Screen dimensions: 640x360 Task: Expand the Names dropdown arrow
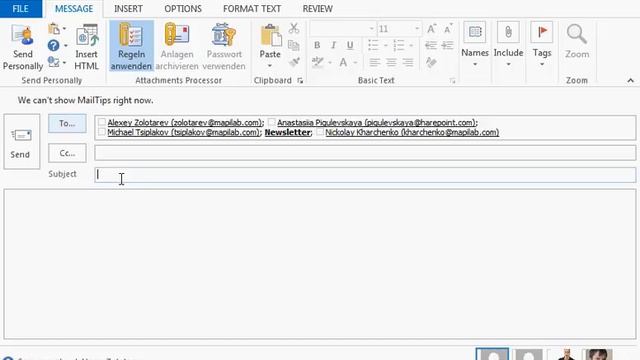coord(475,64)
